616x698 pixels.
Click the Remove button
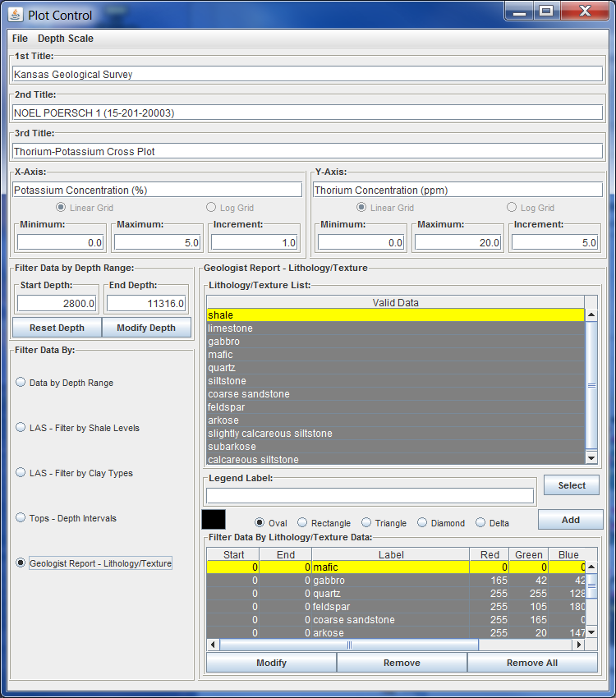[402, 663]
